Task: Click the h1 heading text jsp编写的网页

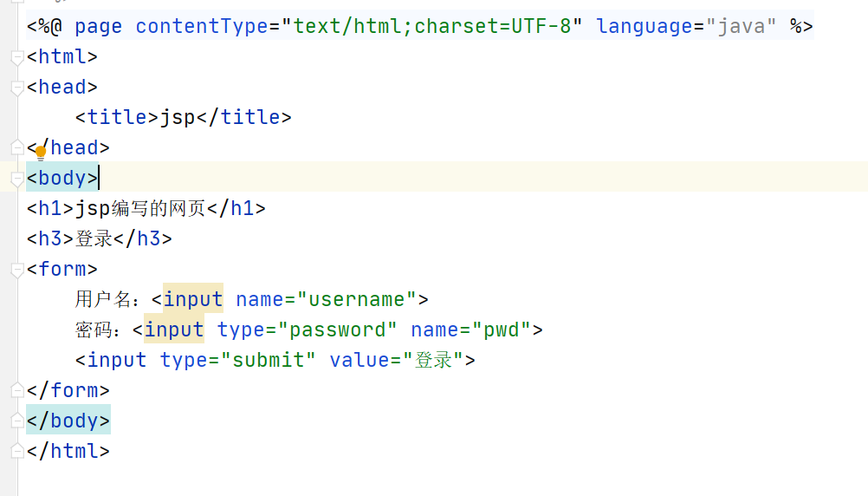Action: [140, 208]
